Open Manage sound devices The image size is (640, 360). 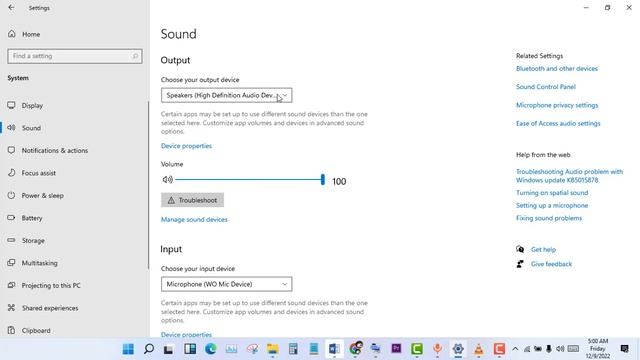194,220
